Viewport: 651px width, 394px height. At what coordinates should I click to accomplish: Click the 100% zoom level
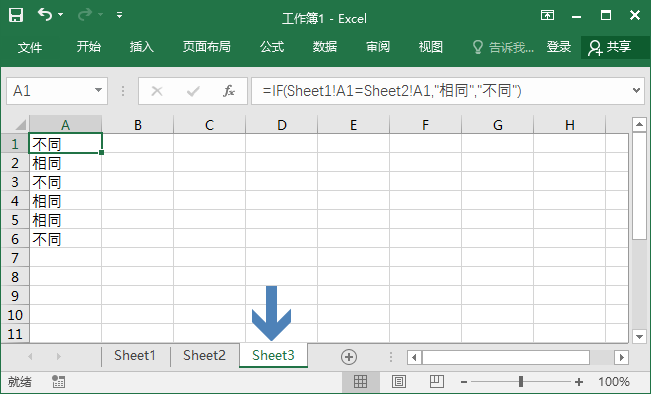614,382
